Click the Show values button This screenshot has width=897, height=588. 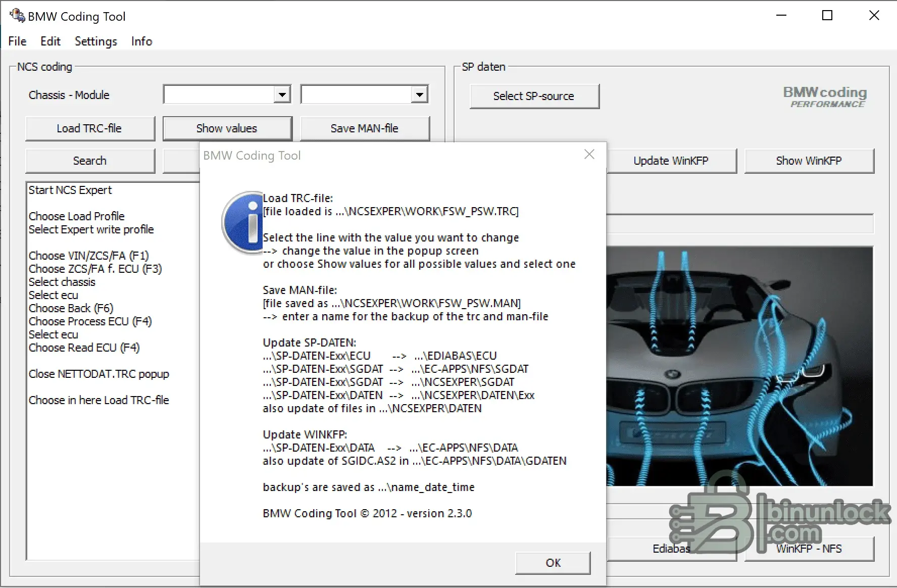pyautogui.click(x=227, y=128)
